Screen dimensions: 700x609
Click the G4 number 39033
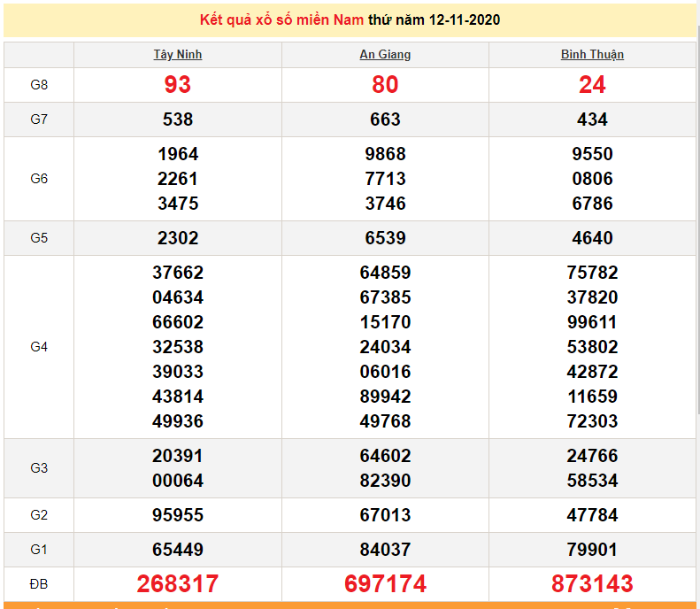pyautogui.click(x=178, y=372)
